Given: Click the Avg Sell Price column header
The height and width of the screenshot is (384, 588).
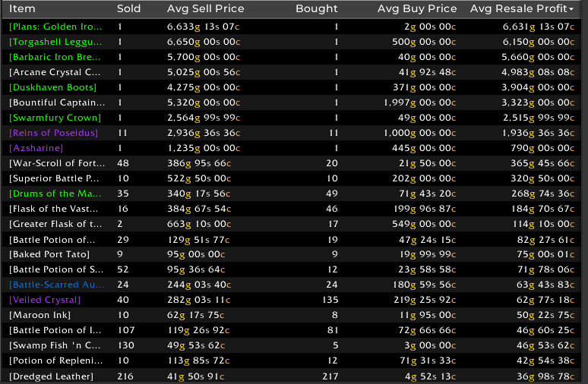Looking at the screenshot, I should tap(205, 9).
